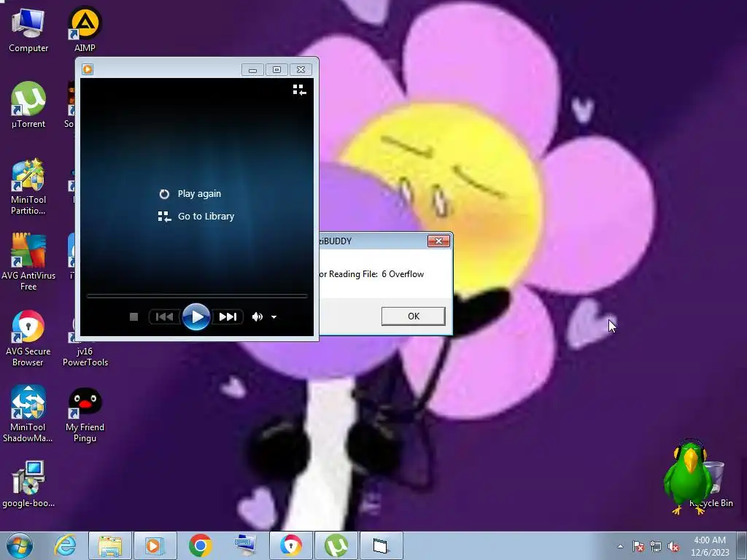Minimize the Windows Media Player window
This screenshot has width=747, height=560.
coord(252,70)
